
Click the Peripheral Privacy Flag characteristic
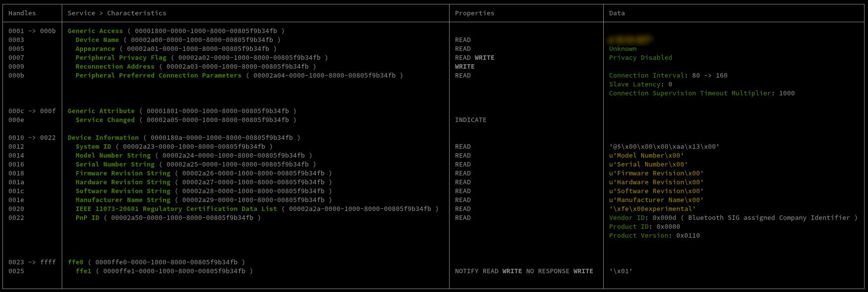121,58
